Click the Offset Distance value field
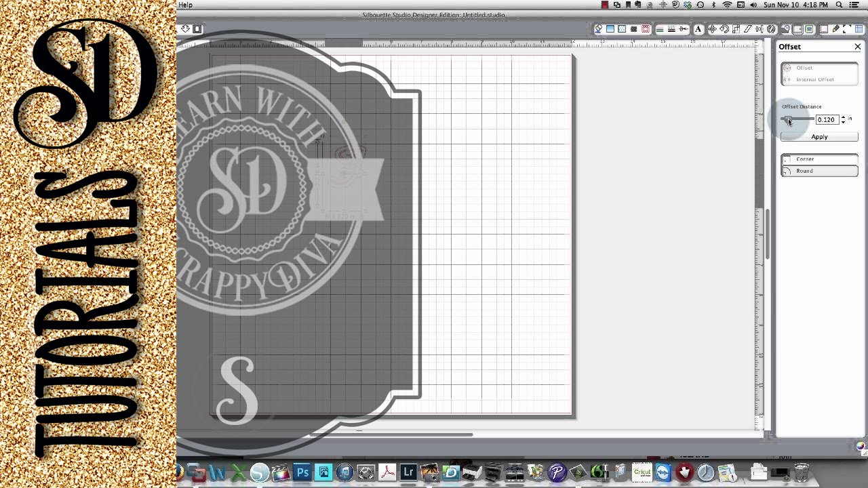The image size is (868, 488). coord(827,119)
